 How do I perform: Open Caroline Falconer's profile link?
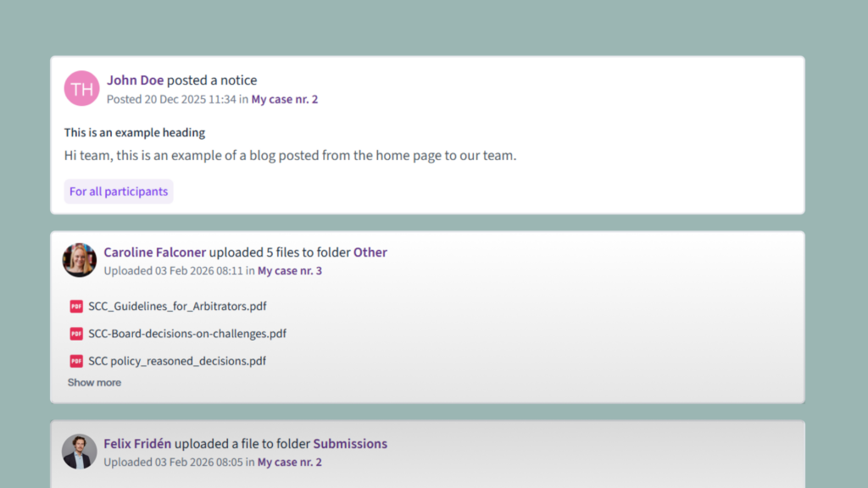pos(154,252)
